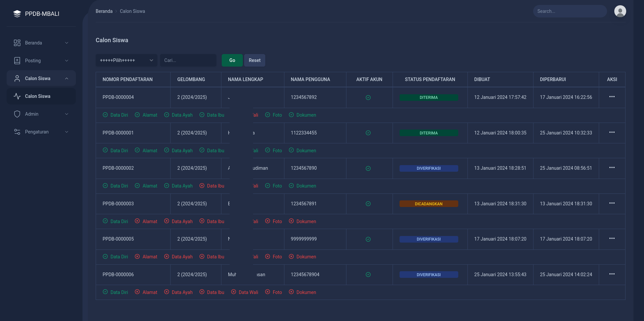644x321 pixels.
Task: Open actions menu for PPDB-0000006
Action: pyautogui.click(x=612, y=274)
